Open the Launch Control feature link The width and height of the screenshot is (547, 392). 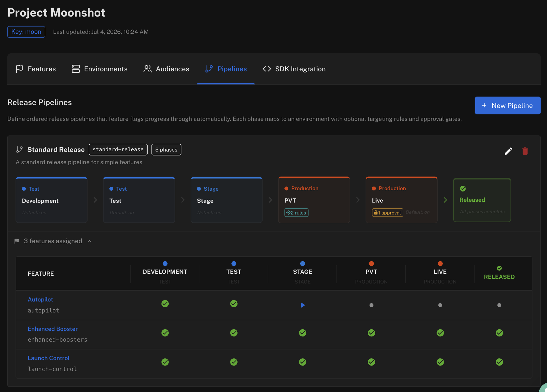tap(49, 358)
